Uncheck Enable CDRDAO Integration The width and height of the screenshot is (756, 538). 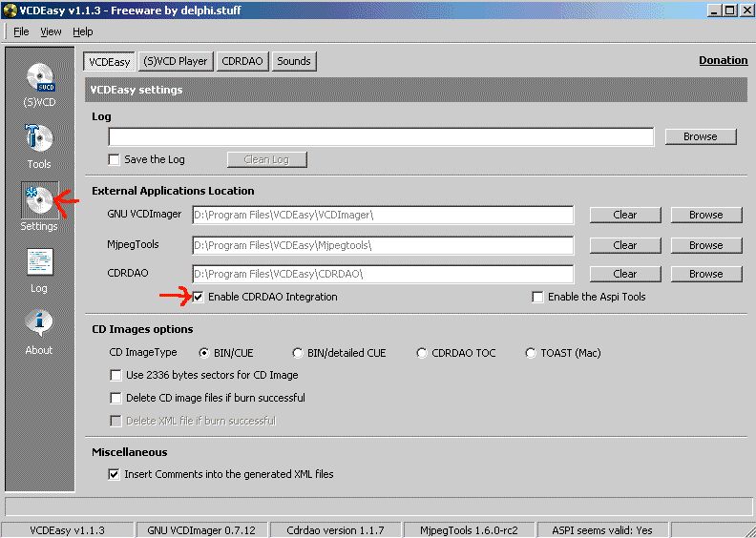pyautogui.click(x=199, y=297)
